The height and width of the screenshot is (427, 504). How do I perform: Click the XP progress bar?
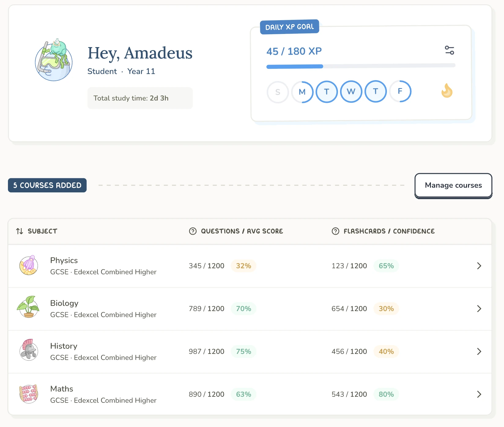(361, 66)
